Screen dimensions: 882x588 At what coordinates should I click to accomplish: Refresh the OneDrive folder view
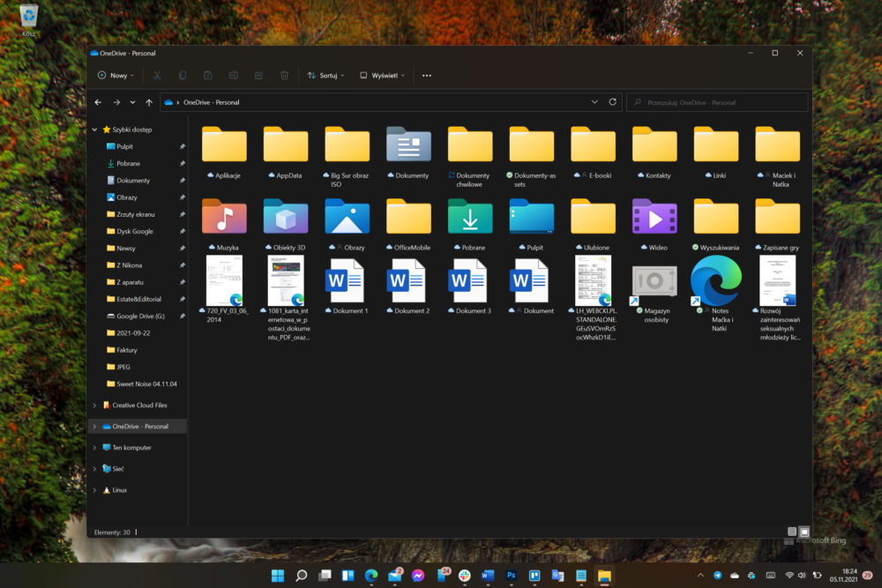coord(613,102)
